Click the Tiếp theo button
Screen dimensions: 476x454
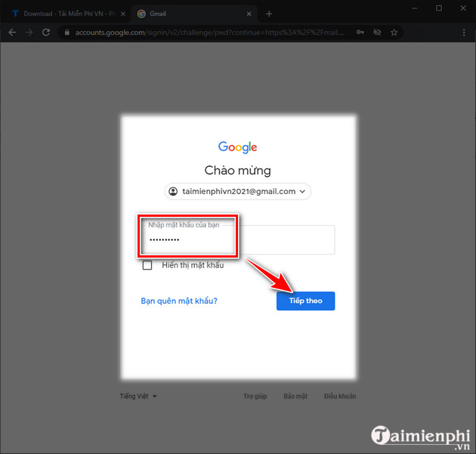tap(306, 301)
